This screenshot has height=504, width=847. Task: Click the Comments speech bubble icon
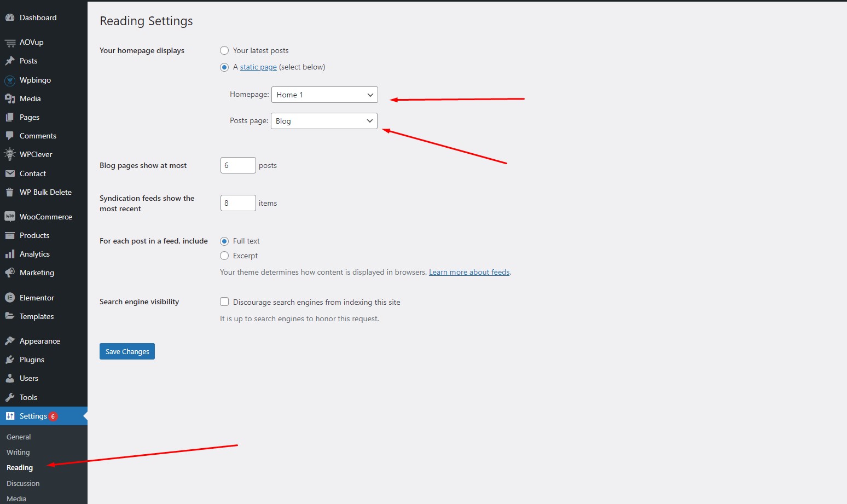[x=9, y=136]
